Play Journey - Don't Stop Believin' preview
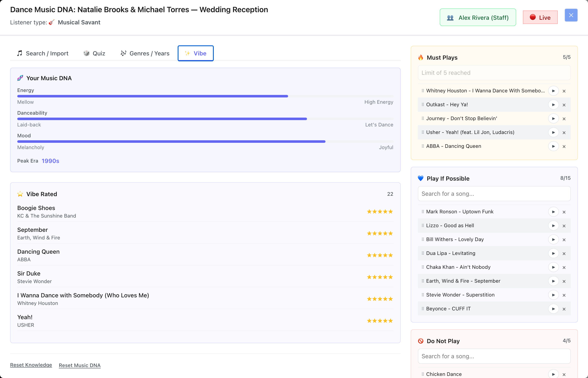 tap(553, 119)
